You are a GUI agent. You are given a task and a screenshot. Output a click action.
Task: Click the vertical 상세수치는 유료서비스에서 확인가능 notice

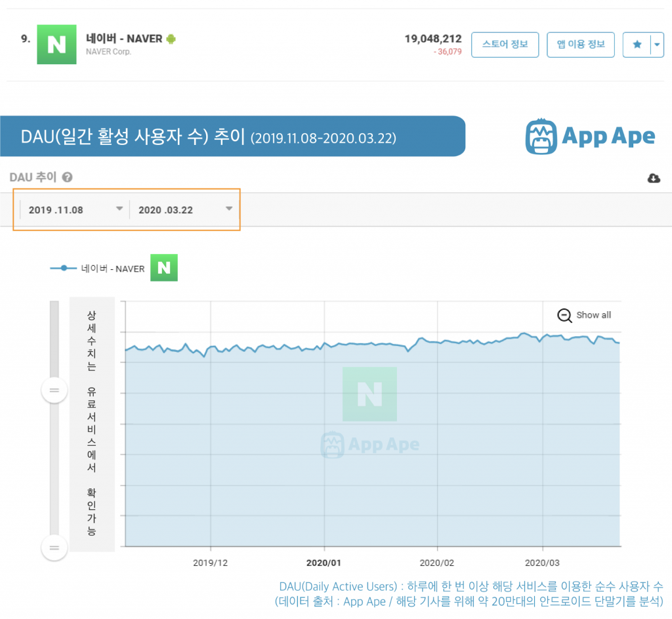point(92,423)
